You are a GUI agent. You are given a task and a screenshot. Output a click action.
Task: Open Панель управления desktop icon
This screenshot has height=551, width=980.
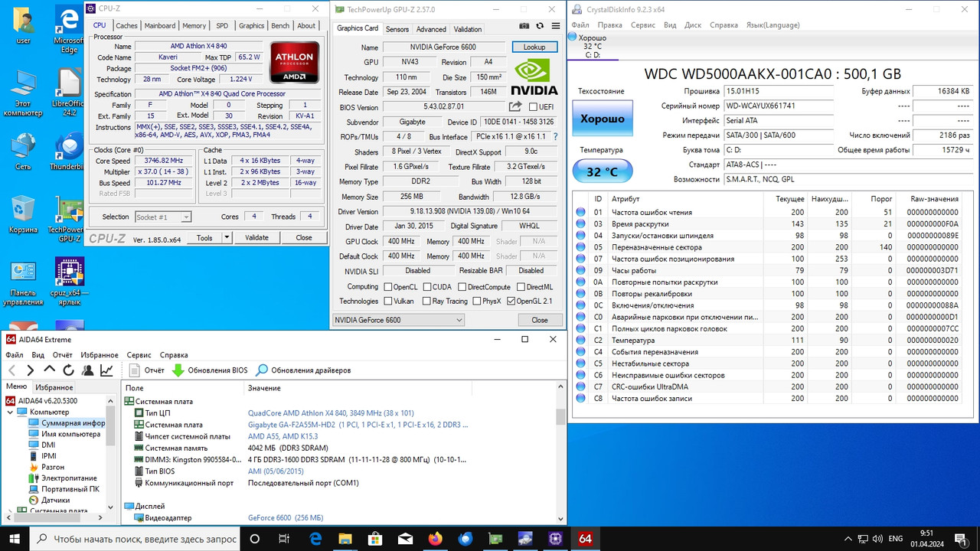pos(23,282)
